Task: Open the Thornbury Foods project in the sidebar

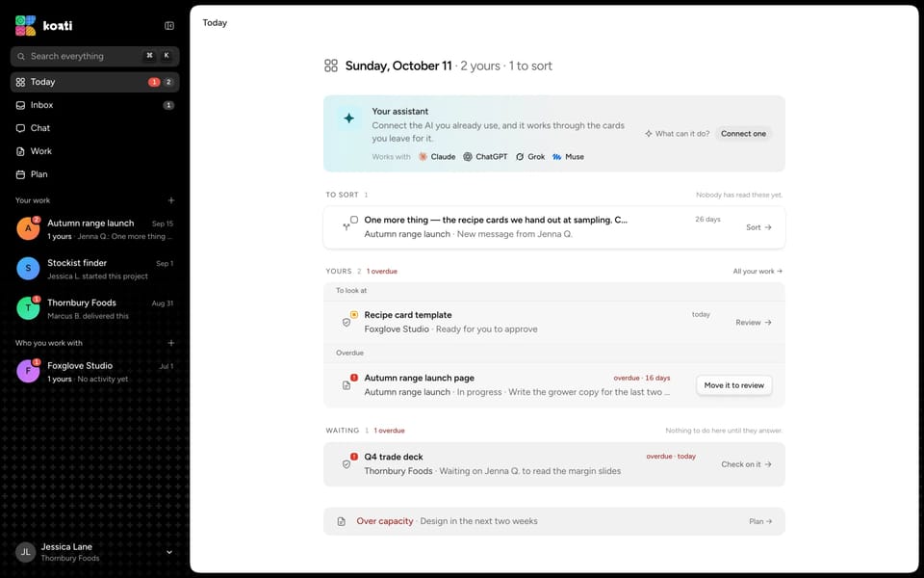Action: pos(95,308)
